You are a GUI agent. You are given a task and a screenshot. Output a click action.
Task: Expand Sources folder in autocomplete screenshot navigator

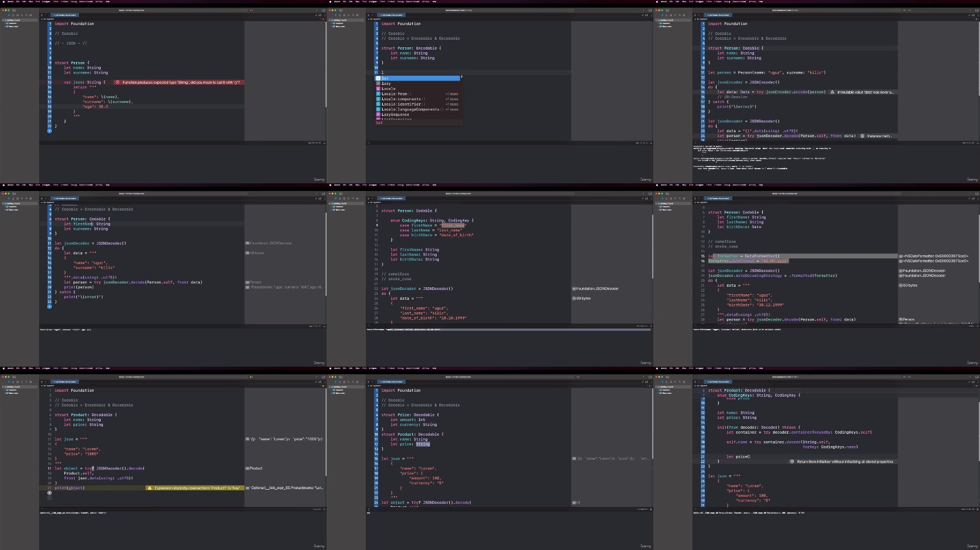pos(332,23)
